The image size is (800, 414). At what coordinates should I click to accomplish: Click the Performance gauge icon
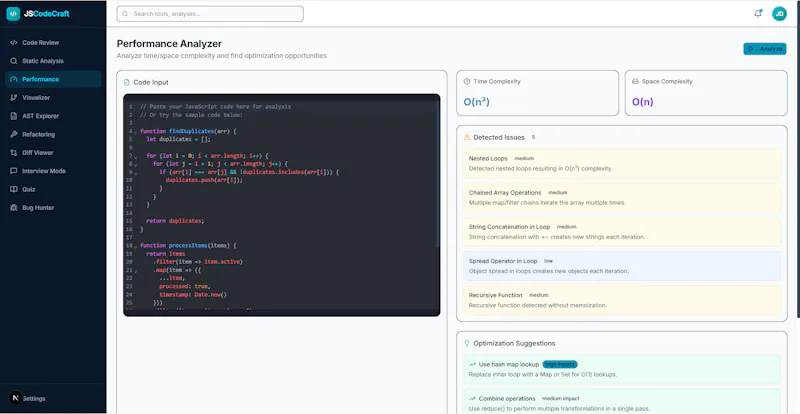coord(14,79)
